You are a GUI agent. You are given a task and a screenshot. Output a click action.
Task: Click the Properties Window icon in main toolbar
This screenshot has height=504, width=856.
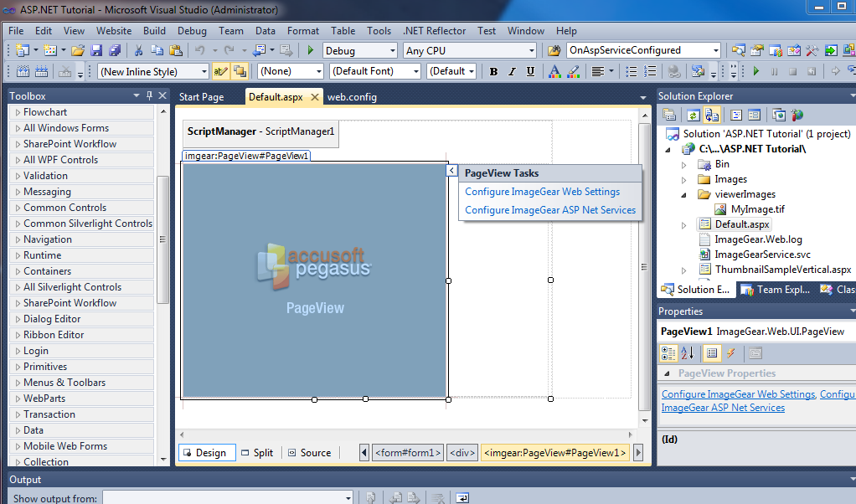point(757,51)
